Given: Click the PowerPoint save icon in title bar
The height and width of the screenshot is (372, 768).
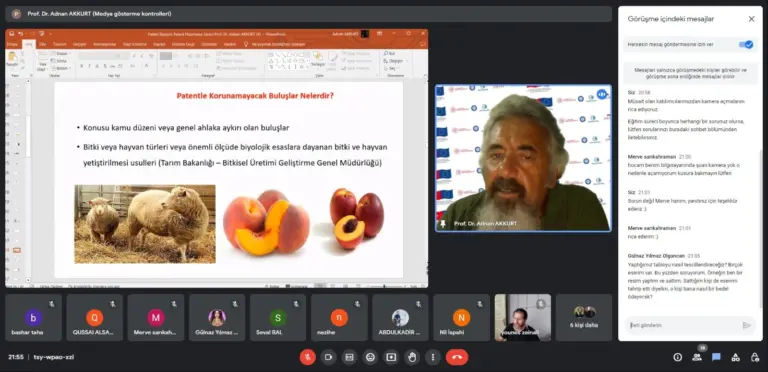Looking at the screenshot, I should pos(11,34).
